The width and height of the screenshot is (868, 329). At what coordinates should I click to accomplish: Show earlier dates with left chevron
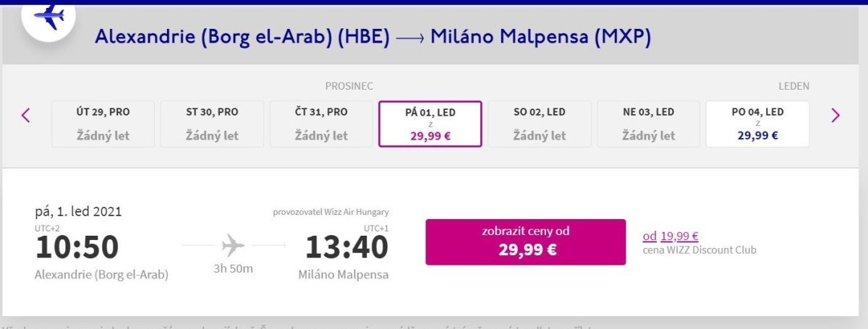(26, 115)
